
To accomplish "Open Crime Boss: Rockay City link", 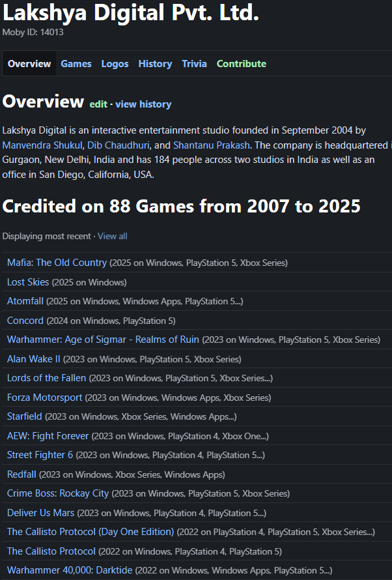I will 58,493.
